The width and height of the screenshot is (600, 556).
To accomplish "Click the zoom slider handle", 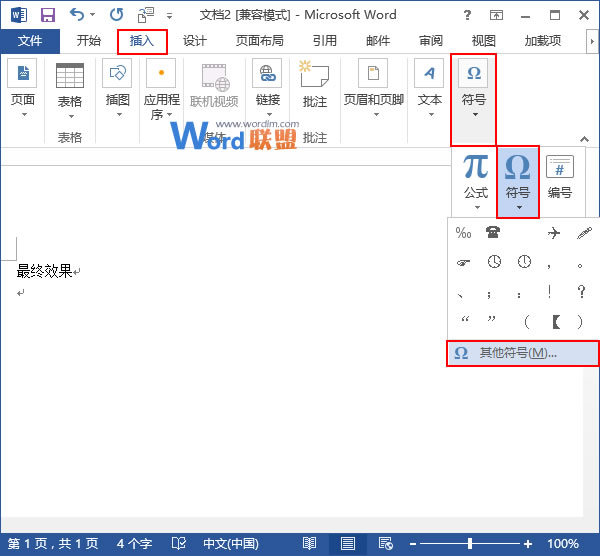I will pos(470,543).
